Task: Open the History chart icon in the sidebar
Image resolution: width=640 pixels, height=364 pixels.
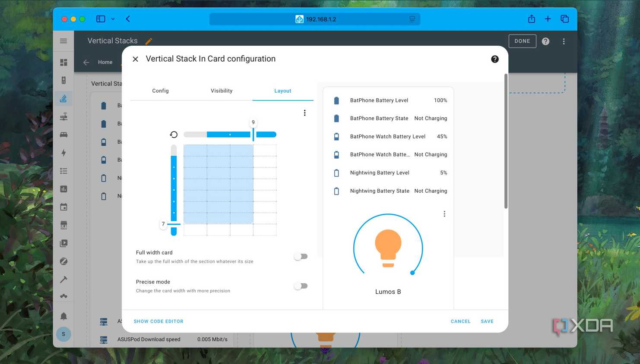Action: pyautogui.click(x=63, y=189)
